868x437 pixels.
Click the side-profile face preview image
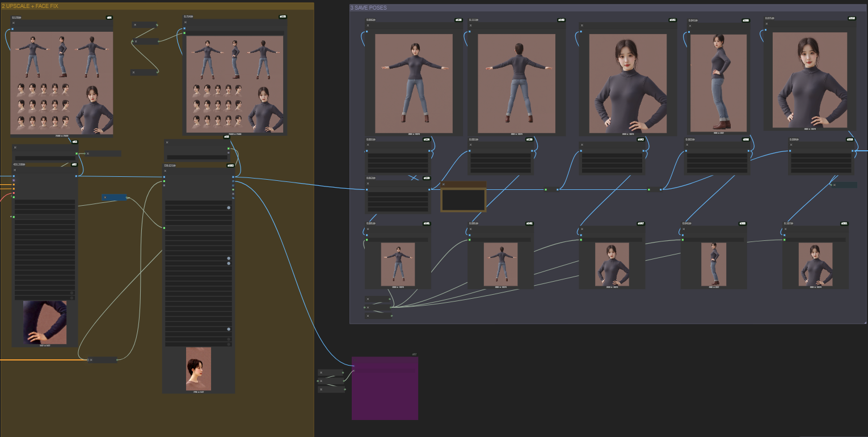[x=199, y=368]
